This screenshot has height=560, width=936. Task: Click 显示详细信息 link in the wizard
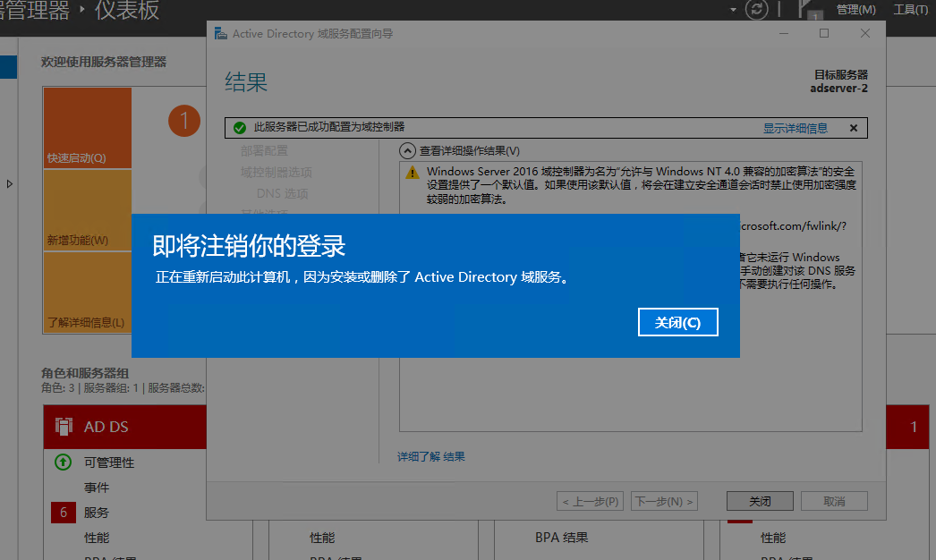[x=796, y=128]
